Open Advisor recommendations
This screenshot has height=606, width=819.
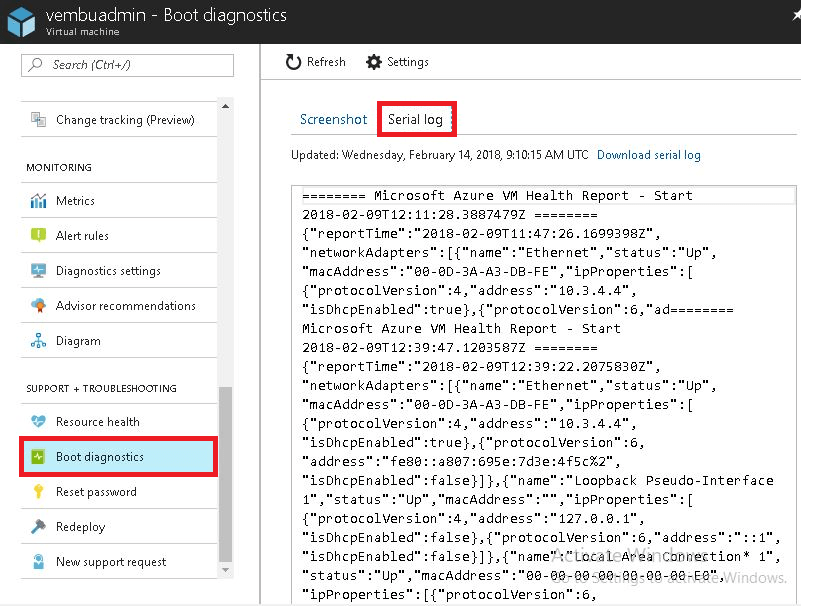pos(119,306)
